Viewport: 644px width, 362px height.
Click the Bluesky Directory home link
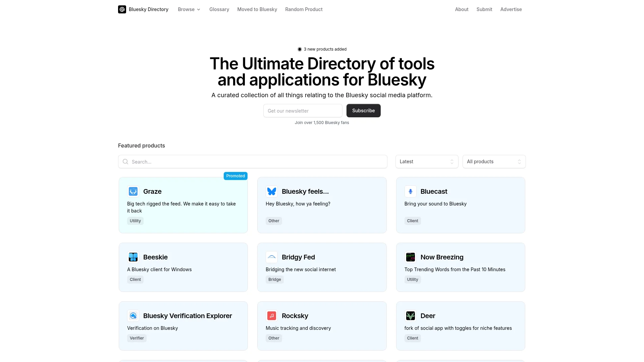(x=143, y=9)
